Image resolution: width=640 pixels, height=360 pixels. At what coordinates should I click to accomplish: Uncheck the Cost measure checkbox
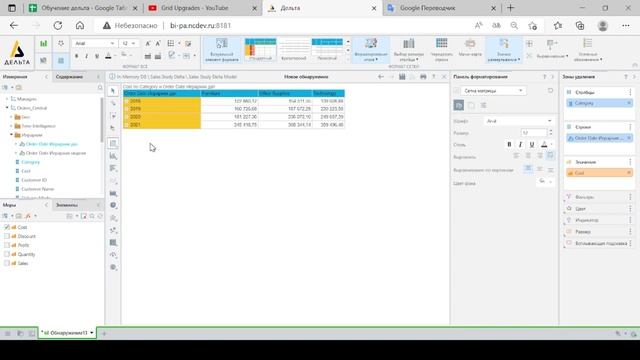(7, 227)
